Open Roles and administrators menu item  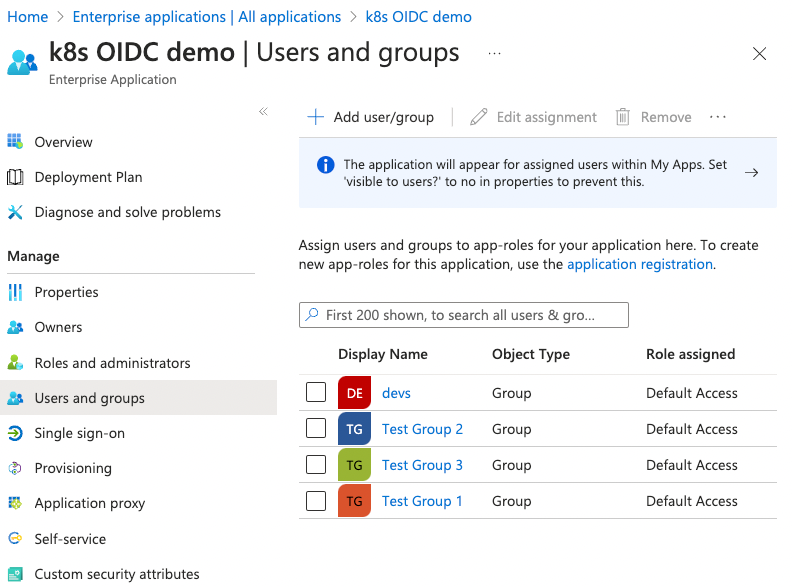coord(112,363)
